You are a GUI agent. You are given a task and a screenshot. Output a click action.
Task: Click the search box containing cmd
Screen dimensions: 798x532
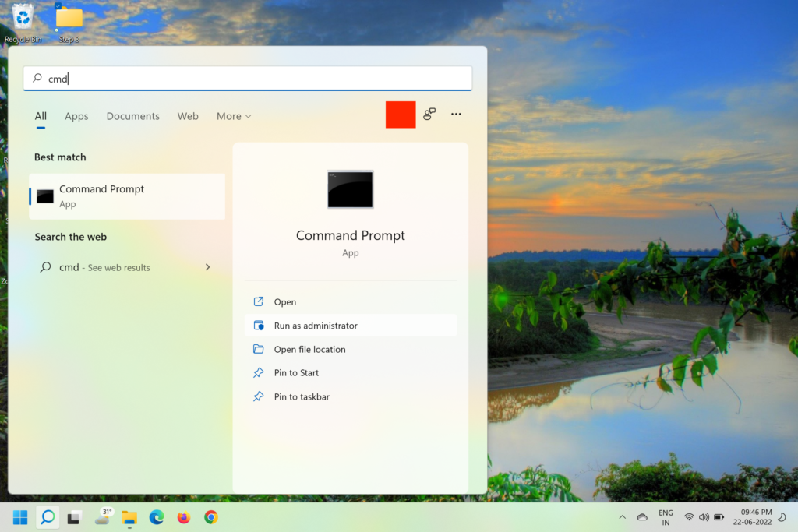click(x=248, y=78)
